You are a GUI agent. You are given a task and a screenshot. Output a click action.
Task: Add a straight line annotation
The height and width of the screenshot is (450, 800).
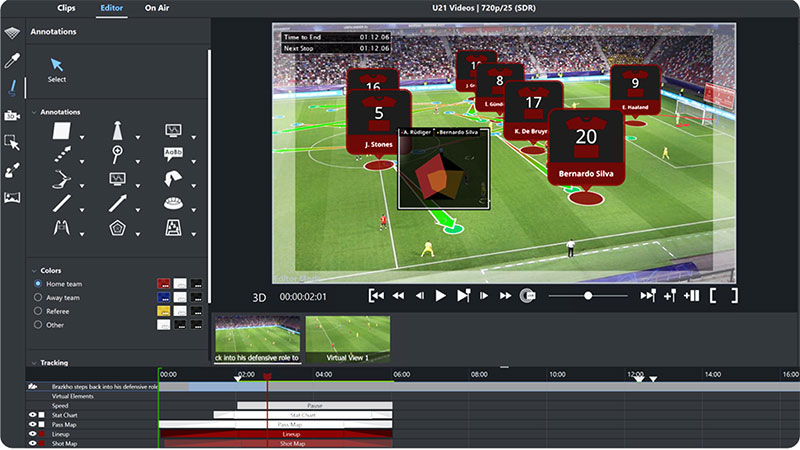[x=62, y=204]
